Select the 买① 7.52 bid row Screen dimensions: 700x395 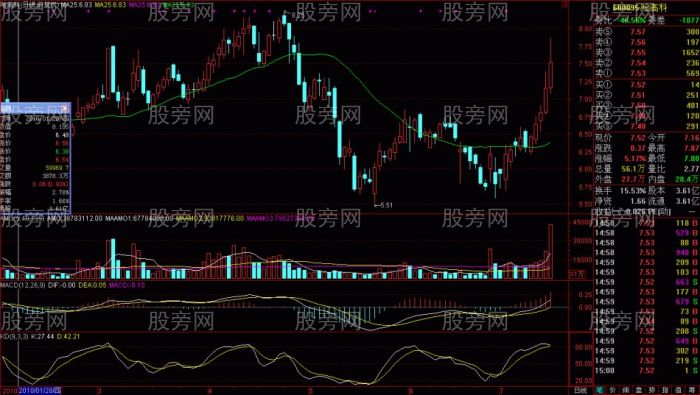coord(647,85)
